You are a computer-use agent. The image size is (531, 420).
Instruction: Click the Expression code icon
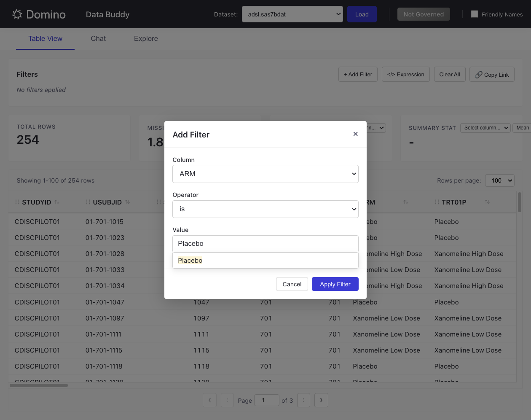point(391,74)
